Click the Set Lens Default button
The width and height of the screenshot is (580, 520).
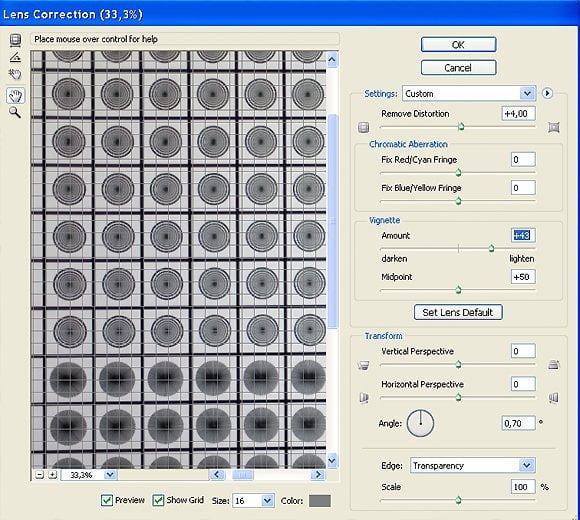tap(458, 312)
